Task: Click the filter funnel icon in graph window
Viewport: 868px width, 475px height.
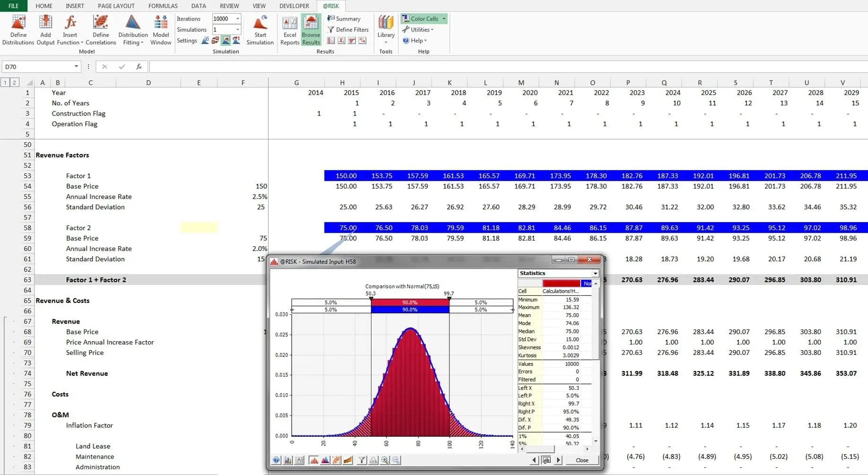Action: (x=362, y=460)
